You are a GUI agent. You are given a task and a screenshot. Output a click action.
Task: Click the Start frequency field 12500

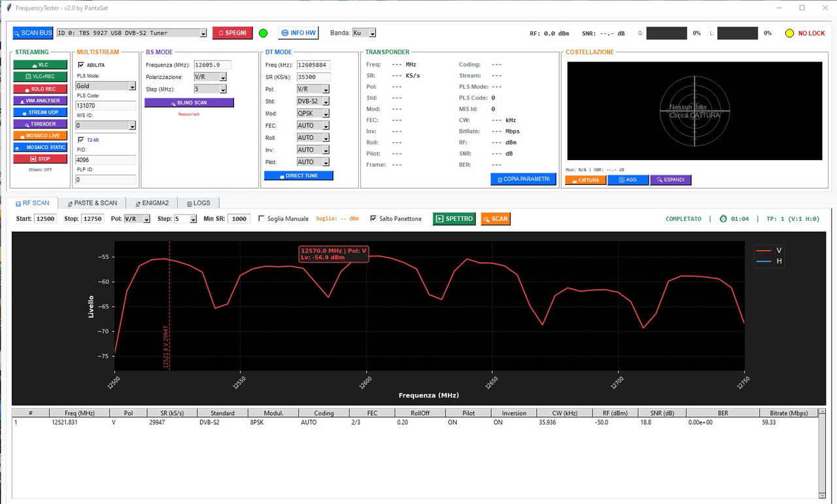point(46,219)
